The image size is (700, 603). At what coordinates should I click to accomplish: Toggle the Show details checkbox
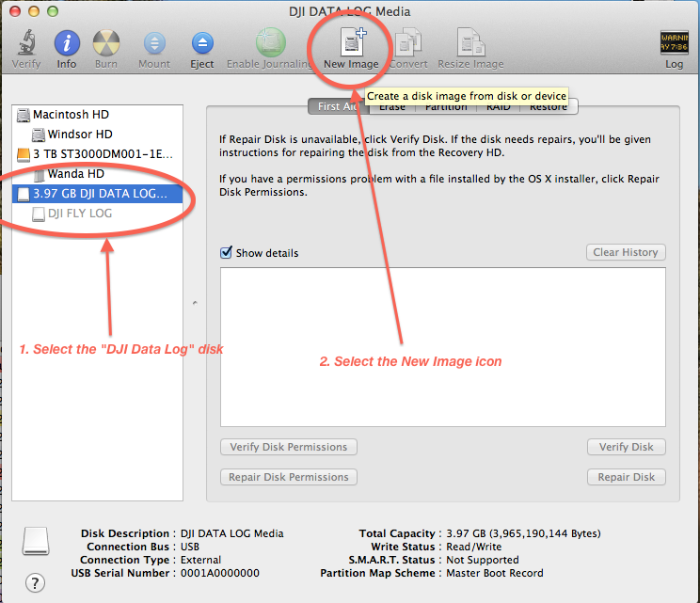pyautogui.click(x=227, y=252)
